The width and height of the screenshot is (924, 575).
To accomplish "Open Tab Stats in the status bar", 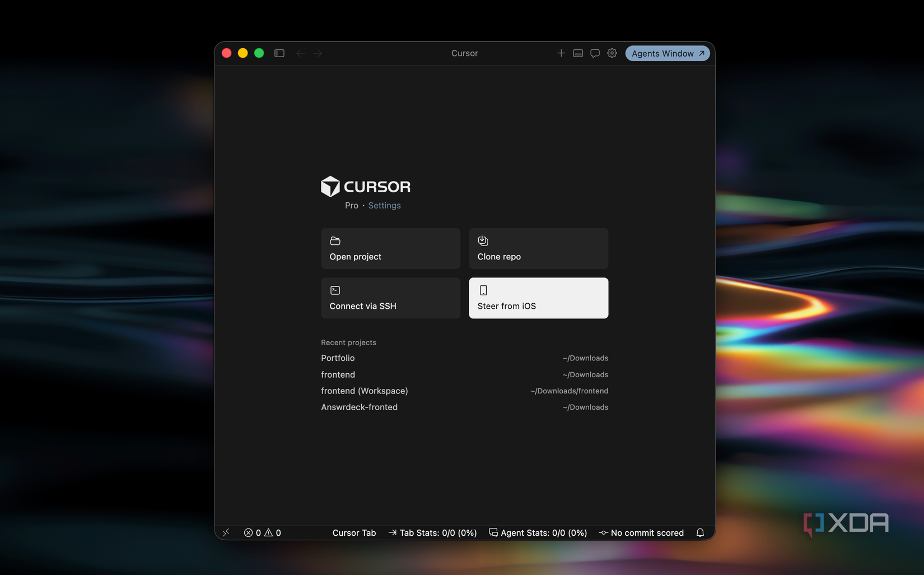I will pyautogui.click(x=433, y=533).
